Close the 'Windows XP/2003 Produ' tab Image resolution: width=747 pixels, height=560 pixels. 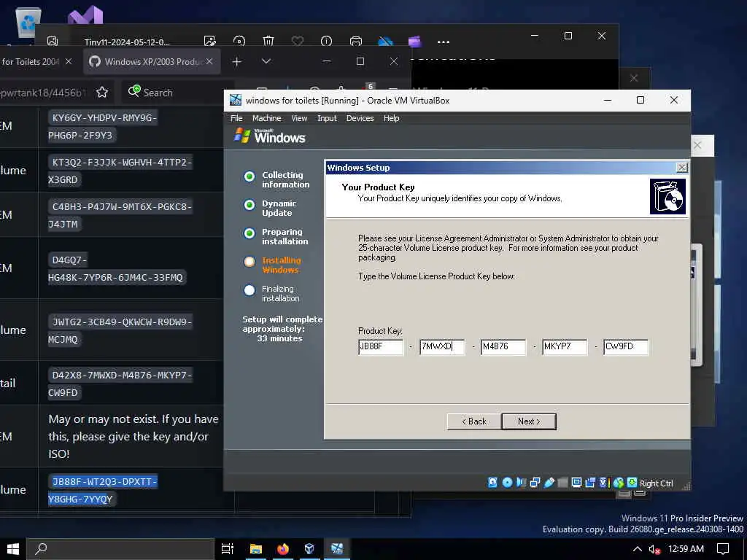pos(209,61)
